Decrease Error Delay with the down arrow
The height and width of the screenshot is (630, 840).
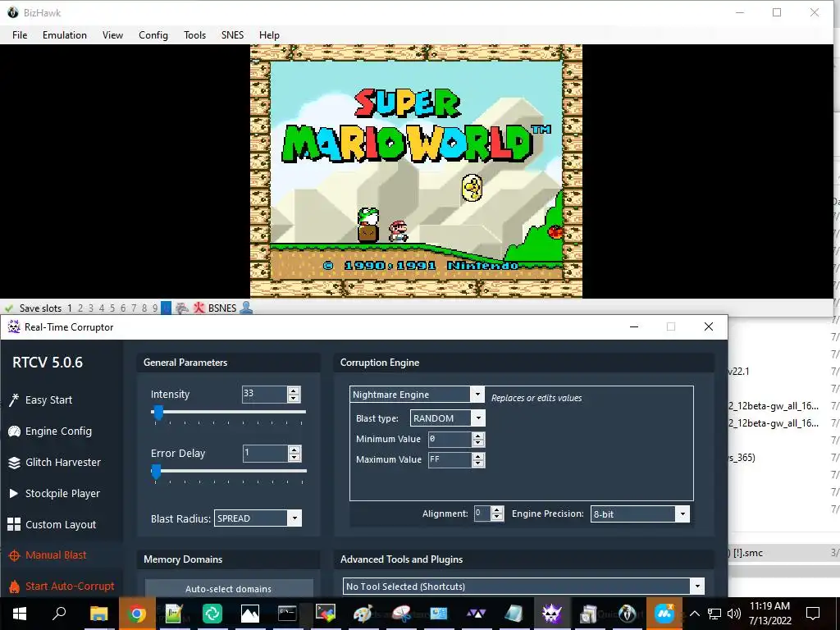coord(294,457)
